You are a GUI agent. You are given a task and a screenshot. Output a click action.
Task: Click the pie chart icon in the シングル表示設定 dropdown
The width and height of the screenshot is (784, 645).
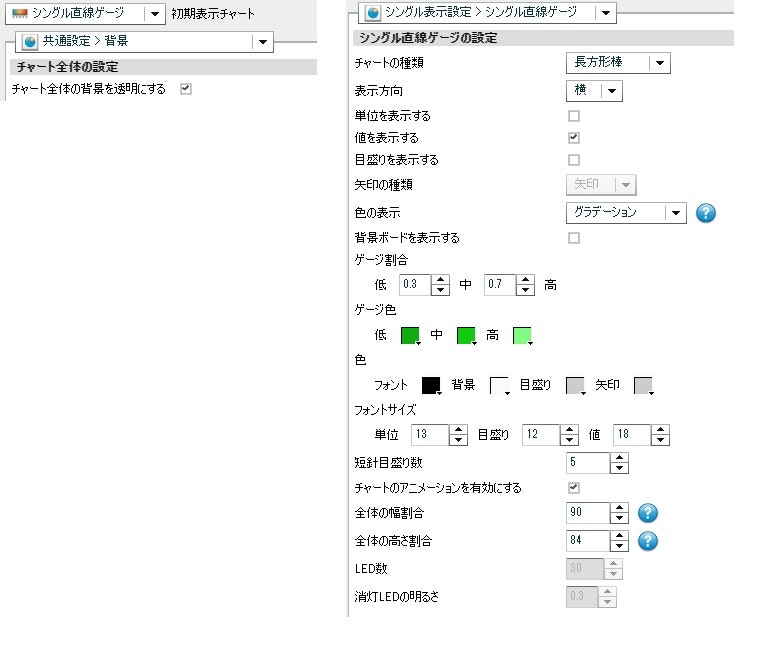(x=372, y=14)
